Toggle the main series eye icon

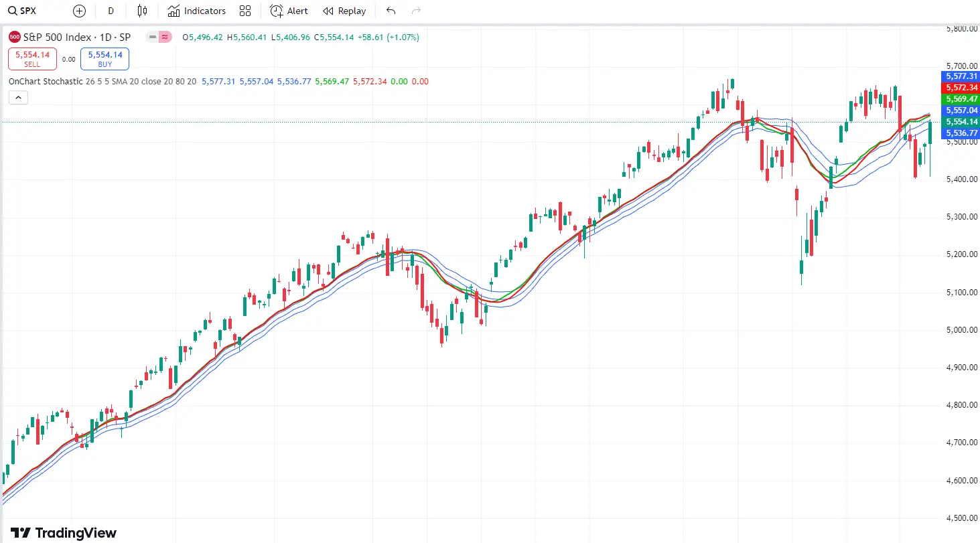point(153,37)
